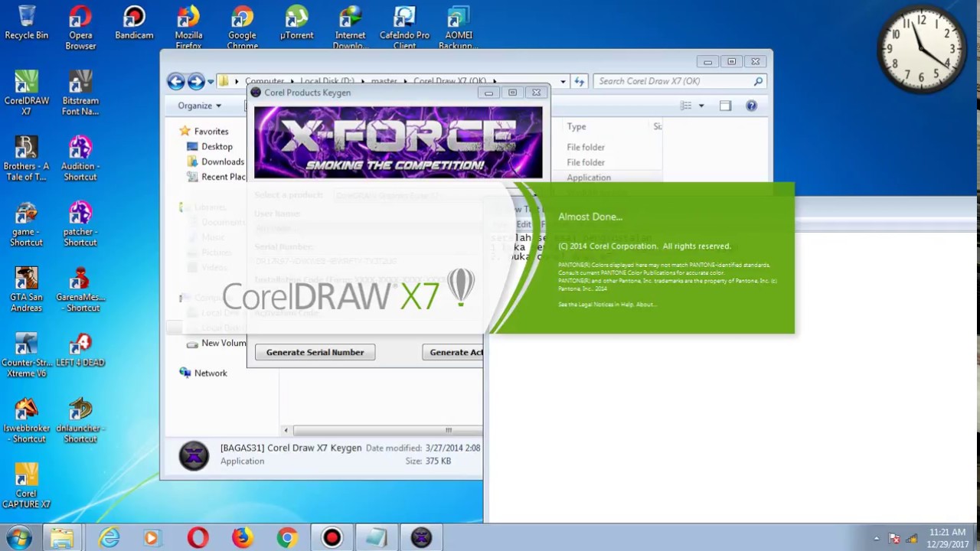Launch CorelDRAW X7 desktop shortcut
Screen dimensions: 980x551
(26, 92)
